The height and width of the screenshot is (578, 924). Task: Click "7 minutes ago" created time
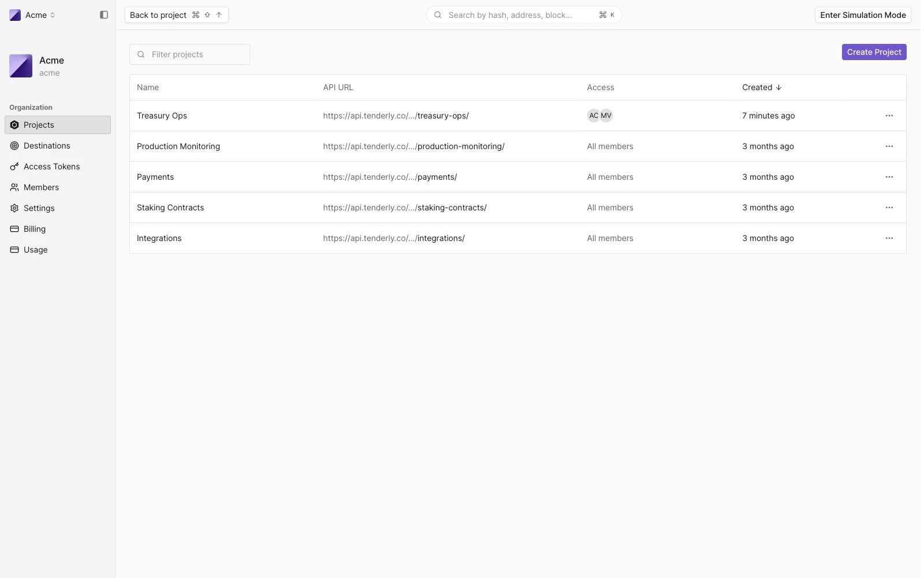(x=768, y=116)
